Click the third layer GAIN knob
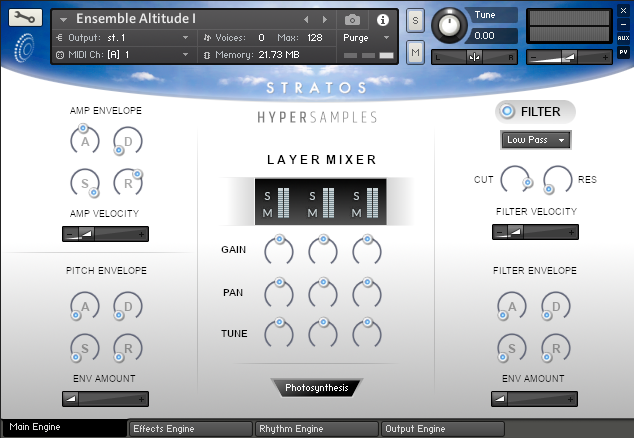Screen dimensions: 634x438 pos(367,250)
